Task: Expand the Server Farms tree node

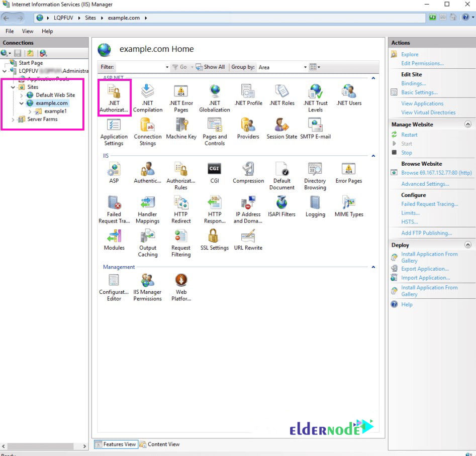Action: tap(13, 120)
